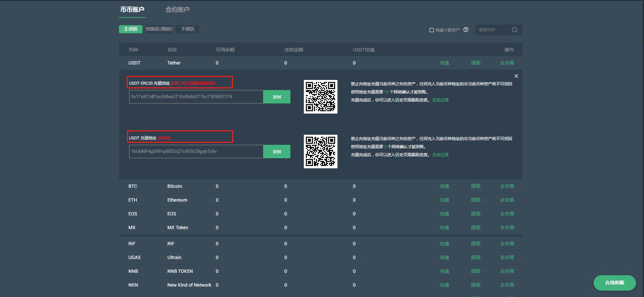Click 提现 in the NKN row
This screenshot has height=297, width=644.
[x=476, y=285]
